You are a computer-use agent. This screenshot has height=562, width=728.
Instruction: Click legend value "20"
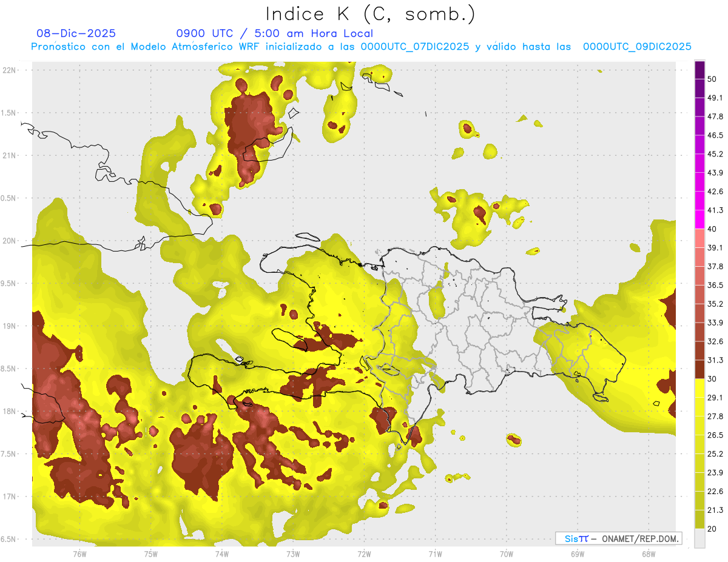(713, 529)
